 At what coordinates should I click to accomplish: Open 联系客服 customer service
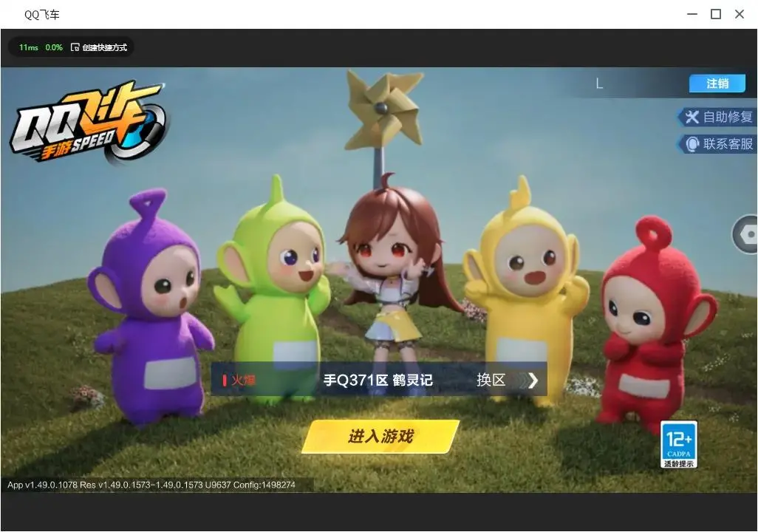tap(717, 144)
